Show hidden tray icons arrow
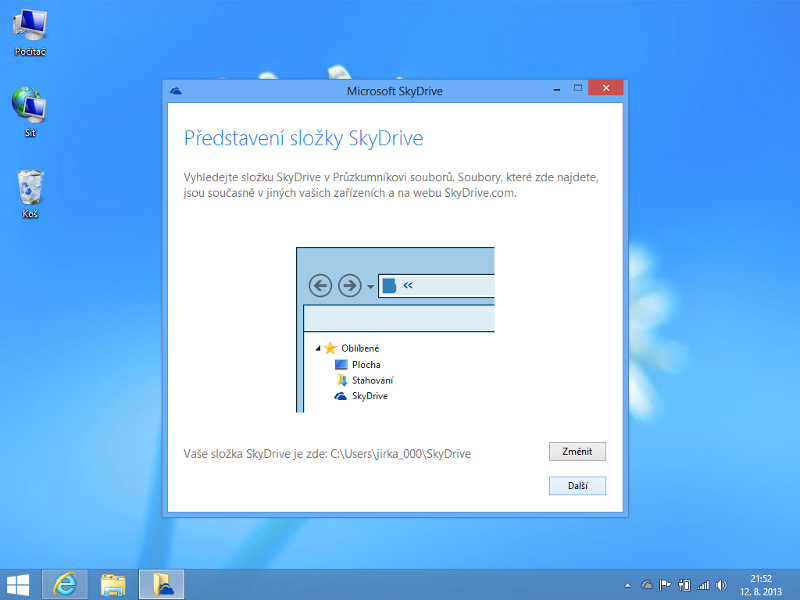This screenshot has height=600, width=800. (628, 585)
